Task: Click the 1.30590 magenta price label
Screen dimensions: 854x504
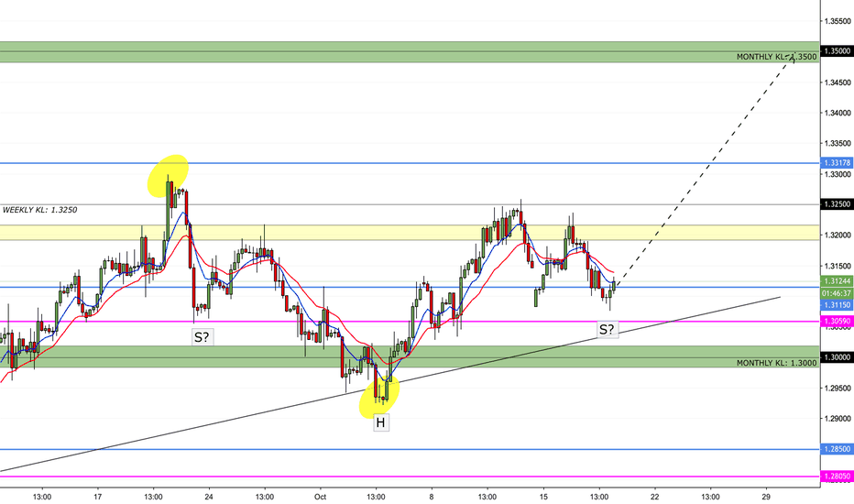Action: point(838,322)
